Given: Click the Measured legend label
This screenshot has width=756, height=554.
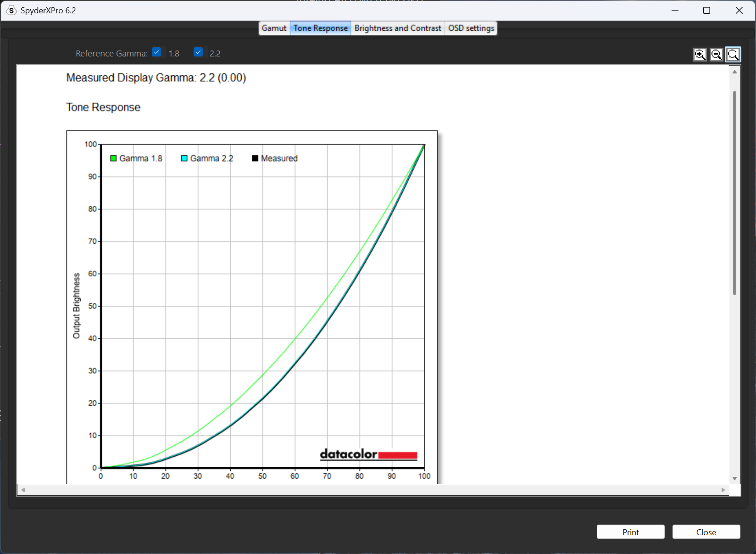Looking at the screenshot, I should pyautogui.click(x=279, y=158).
